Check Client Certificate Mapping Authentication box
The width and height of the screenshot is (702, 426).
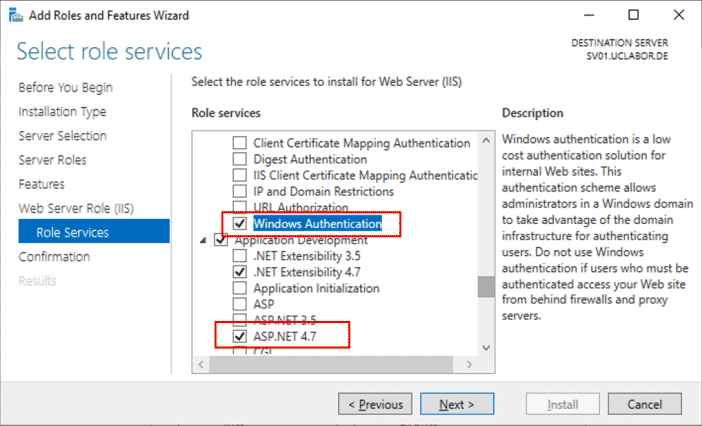point(239,143)
